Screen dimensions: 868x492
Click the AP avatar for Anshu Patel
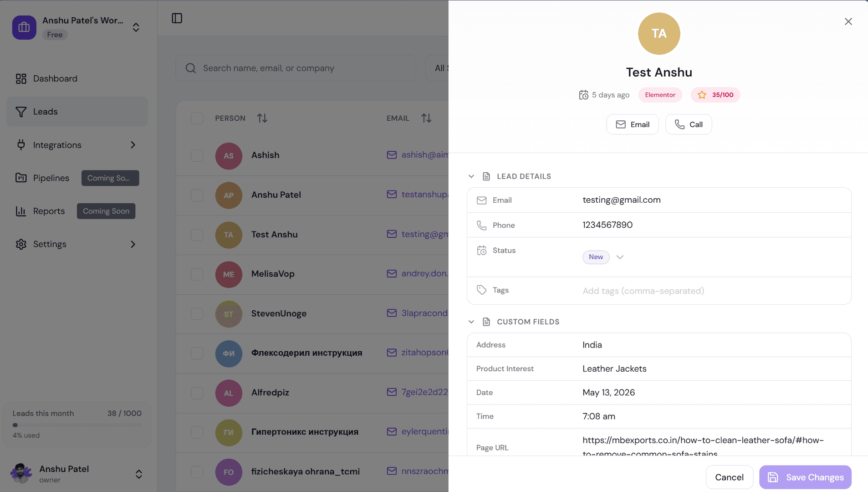click(229, 195)
